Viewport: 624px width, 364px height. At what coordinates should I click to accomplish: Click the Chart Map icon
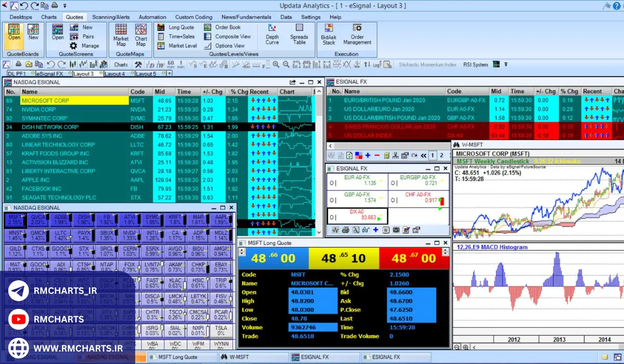pos(141,34)
